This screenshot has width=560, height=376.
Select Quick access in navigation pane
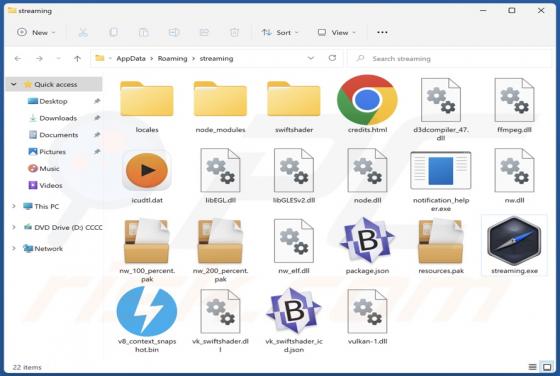coord(56,85)
